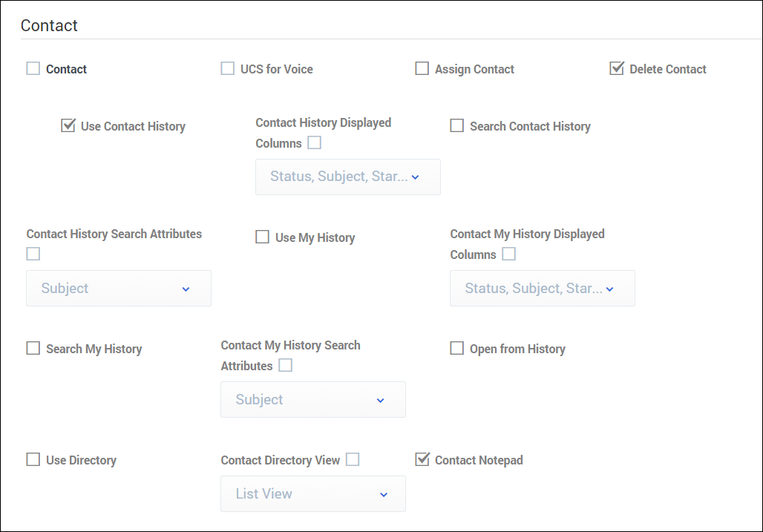Toggle Contact History Displayed Columns checkbox
The height and width of the screenshot is (532, 763).
(x=315, y=143)
